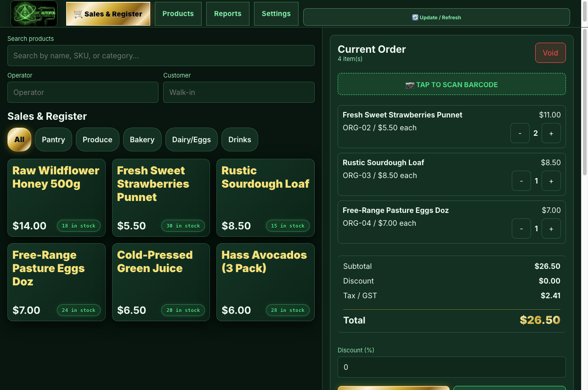
Task: Click the $26.50 order total amount
Action: click(x=540, y=320)
